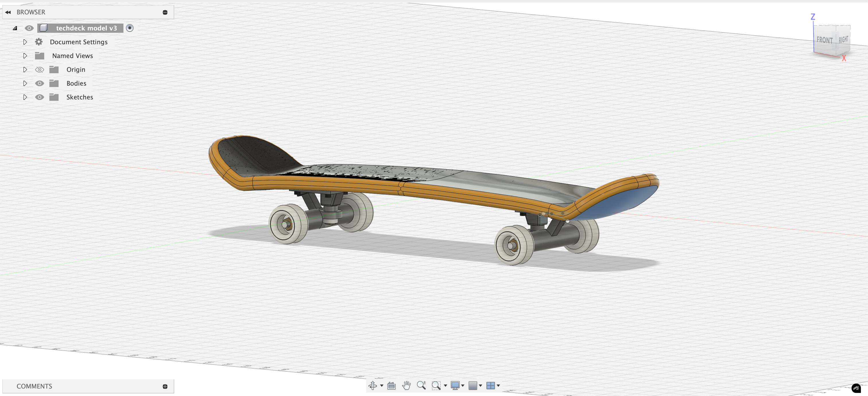This screenshot has height=396, width=868.
Task: Open the Display Settings monitor icon
Action: pyautogui.click(x=455, y=385)
